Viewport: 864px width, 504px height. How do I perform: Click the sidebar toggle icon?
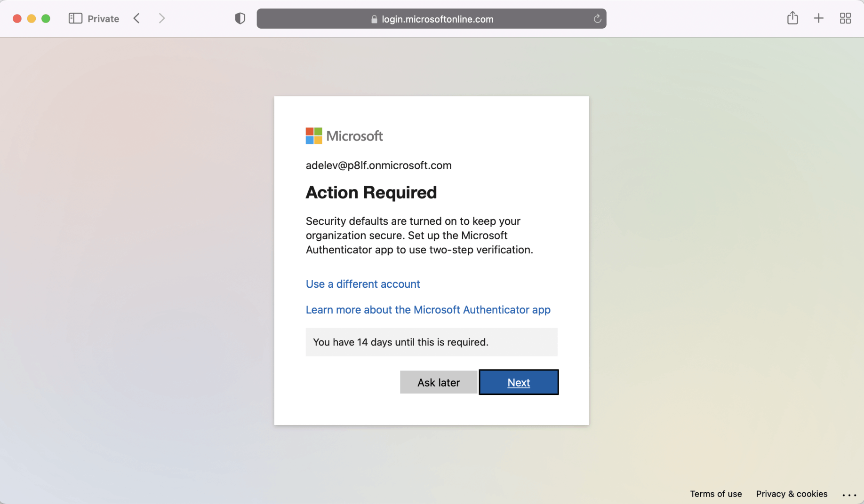pyautogui.click(x=74, y=18)
